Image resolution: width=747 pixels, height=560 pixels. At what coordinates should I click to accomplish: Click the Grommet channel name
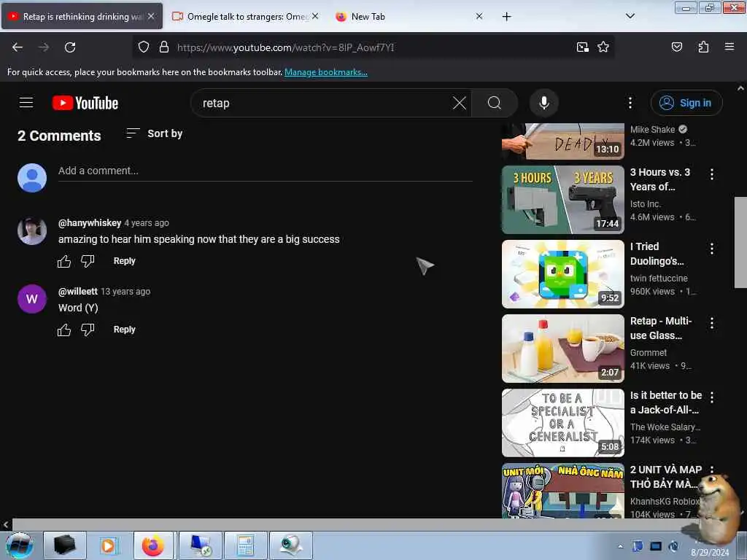649,352
